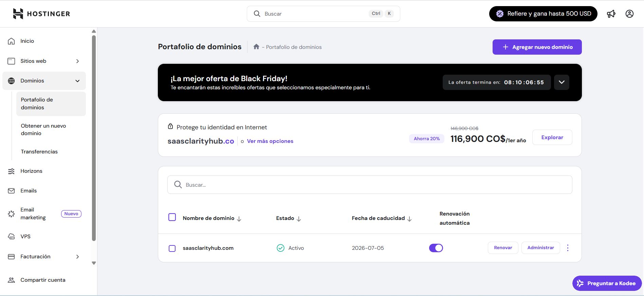The height and width of the screenshot is (296, 644).
Task: Click the expiry date 2026-07-05
Action: point(368,248)
